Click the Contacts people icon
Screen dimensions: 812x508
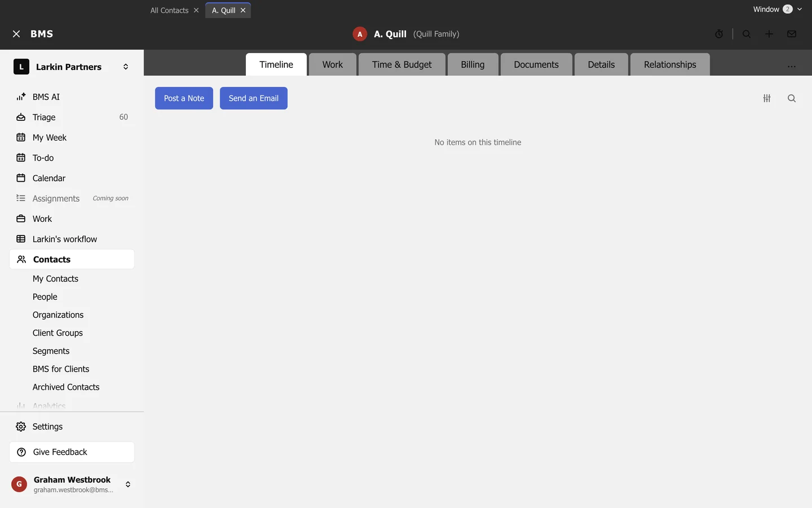(x=21, y=259)
